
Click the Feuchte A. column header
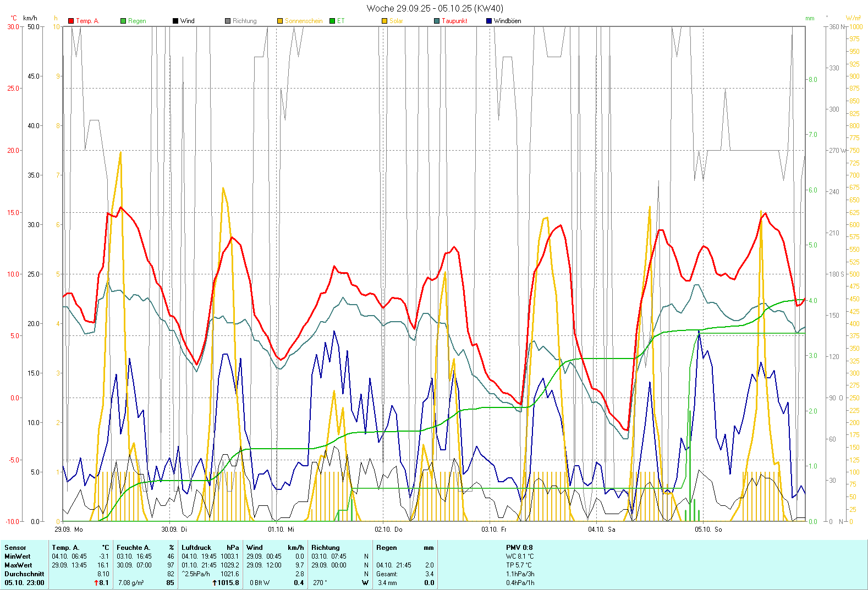[x=134, y=548]
